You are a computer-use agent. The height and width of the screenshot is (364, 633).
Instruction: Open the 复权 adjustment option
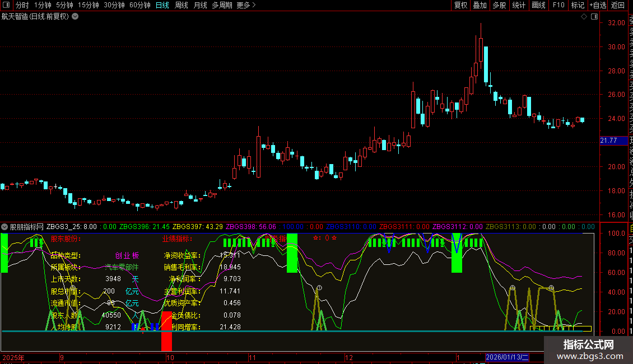point(460,5)
